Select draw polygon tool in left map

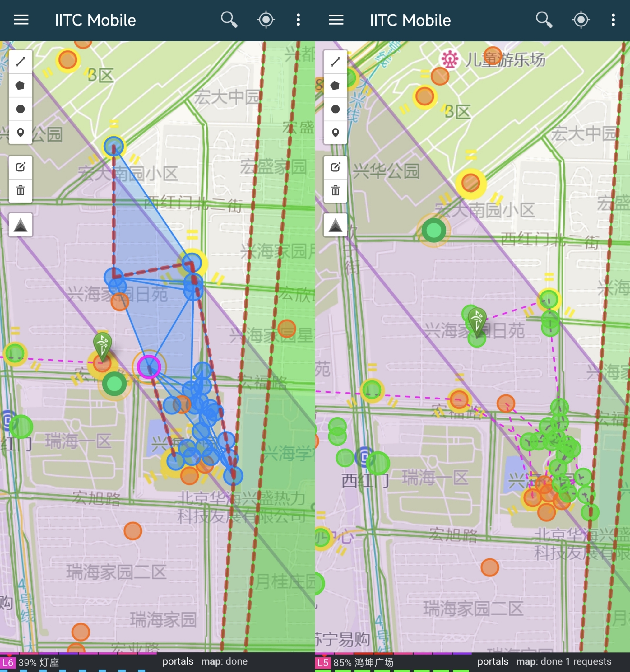tap(21, 86)
